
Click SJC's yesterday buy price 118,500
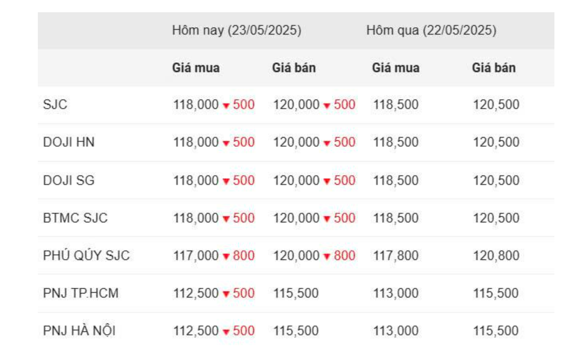[396, 104]
